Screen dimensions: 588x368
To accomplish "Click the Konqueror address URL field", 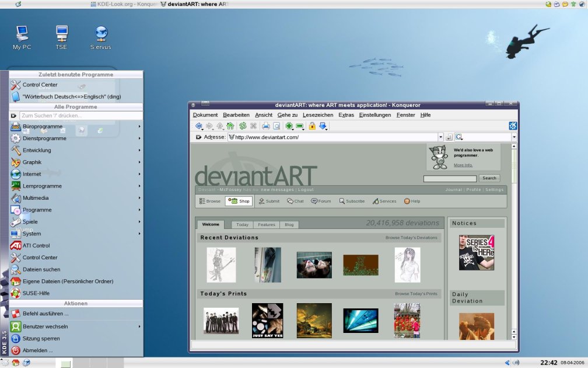I will tap(332, 137).
